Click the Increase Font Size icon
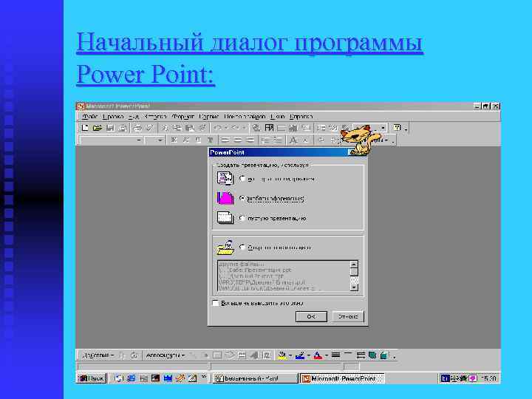The image size is (532, 399). pyautogui.click(x=293, y=140)
